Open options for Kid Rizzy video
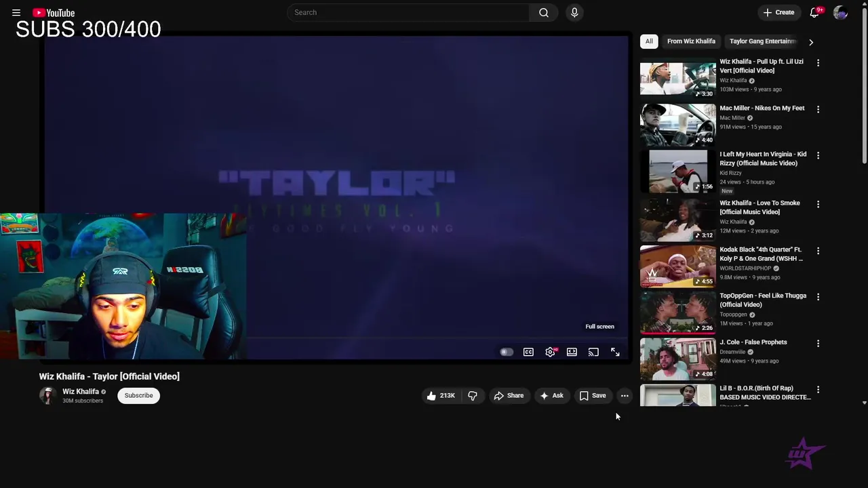The height and width of the screenshot is (488, 868). (x=818, y=155)
